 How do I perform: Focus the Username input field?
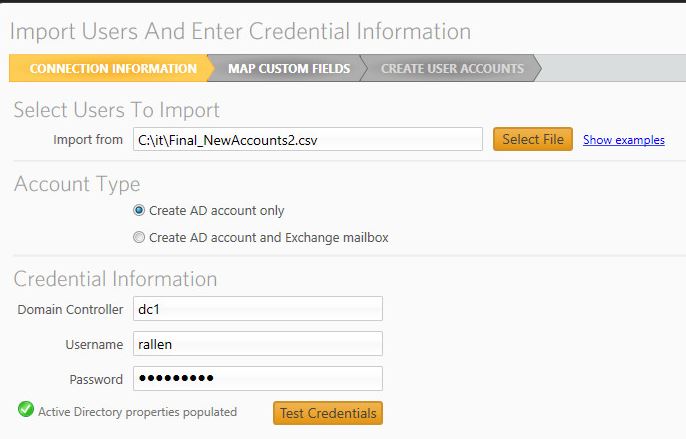click(x=258, y=344)
